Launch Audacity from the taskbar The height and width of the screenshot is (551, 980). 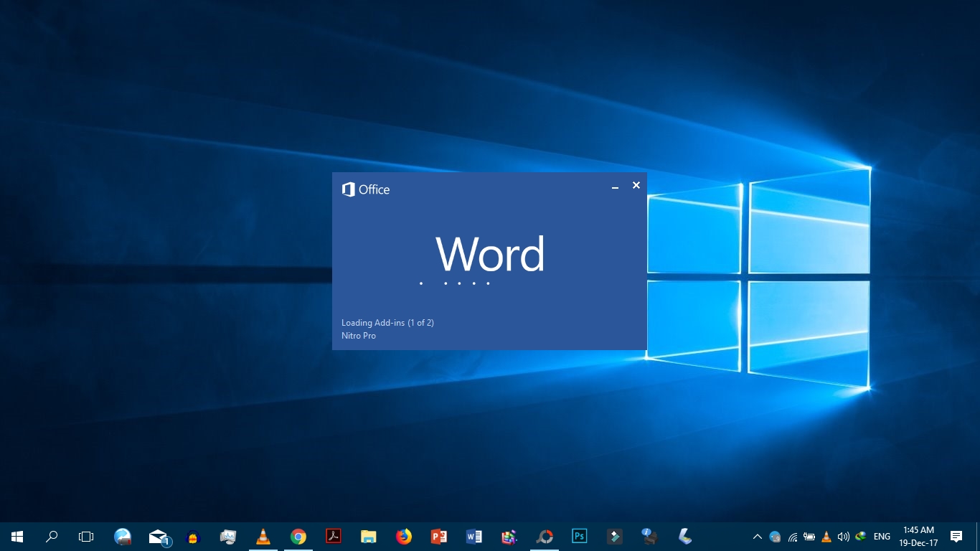pyautogui.click(x=193, y=536)
